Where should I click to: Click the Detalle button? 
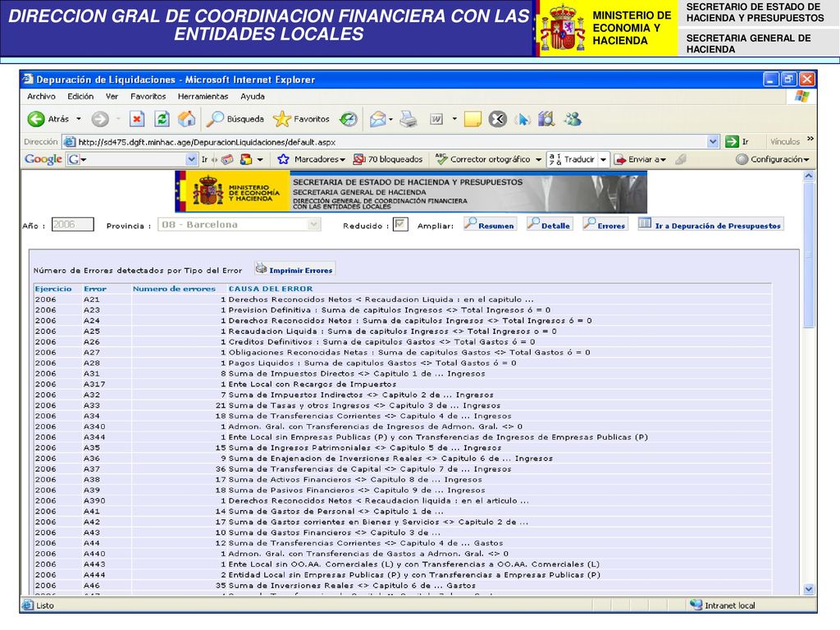pos(549,225)
